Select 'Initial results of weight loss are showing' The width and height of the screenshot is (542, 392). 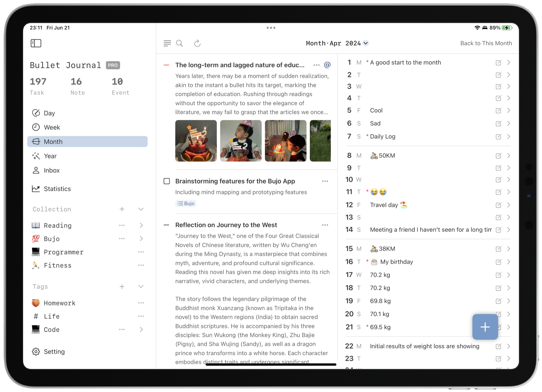click(x=424, y=346)
